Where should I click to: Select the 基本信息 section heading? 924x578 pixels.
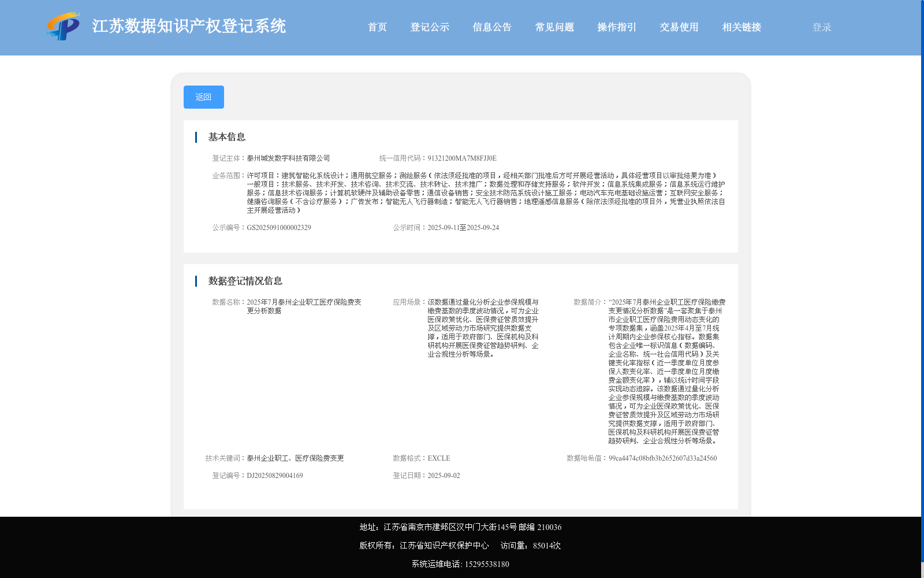click(227, 137)
